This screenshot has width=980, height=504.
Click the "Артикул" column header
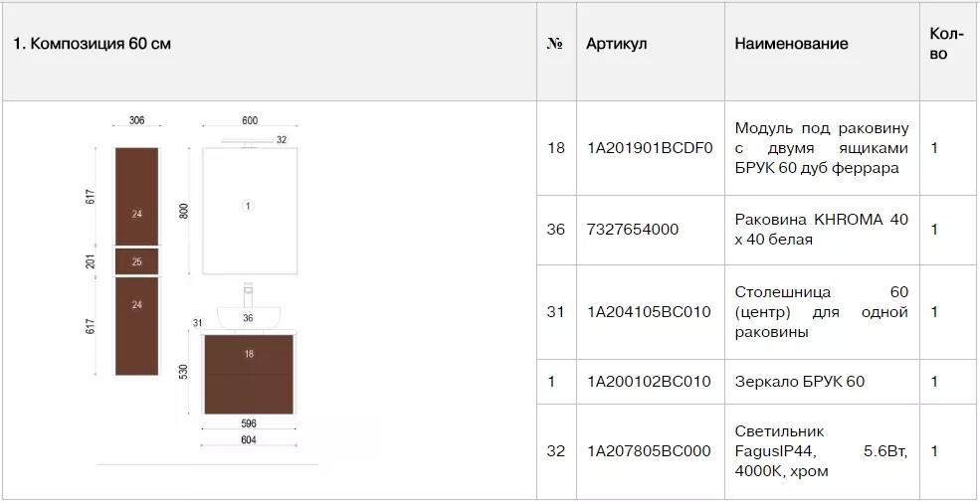617,44
